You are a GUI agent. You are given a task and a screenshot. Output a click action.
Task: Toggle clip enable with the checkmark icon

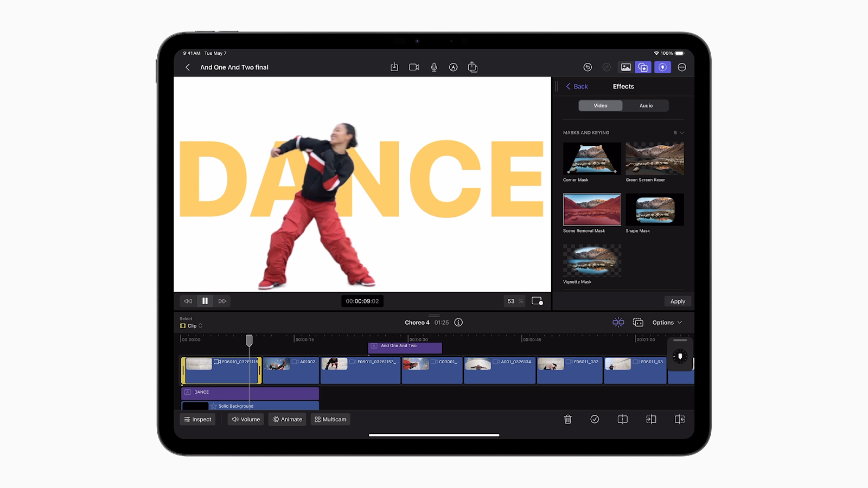click(595, 419)
